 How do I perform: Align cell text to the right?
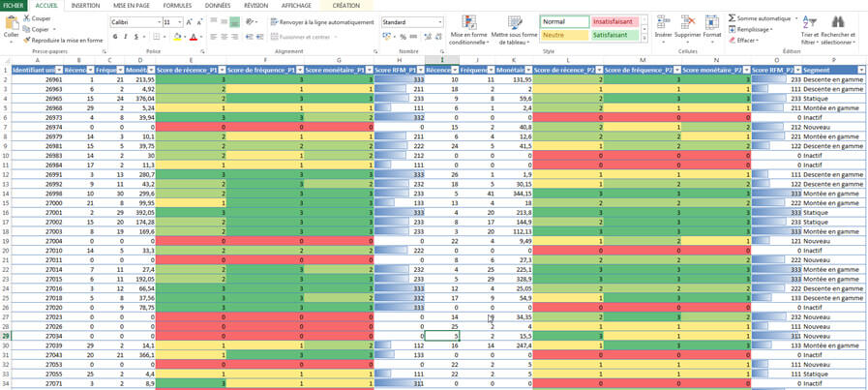(235, 37)
